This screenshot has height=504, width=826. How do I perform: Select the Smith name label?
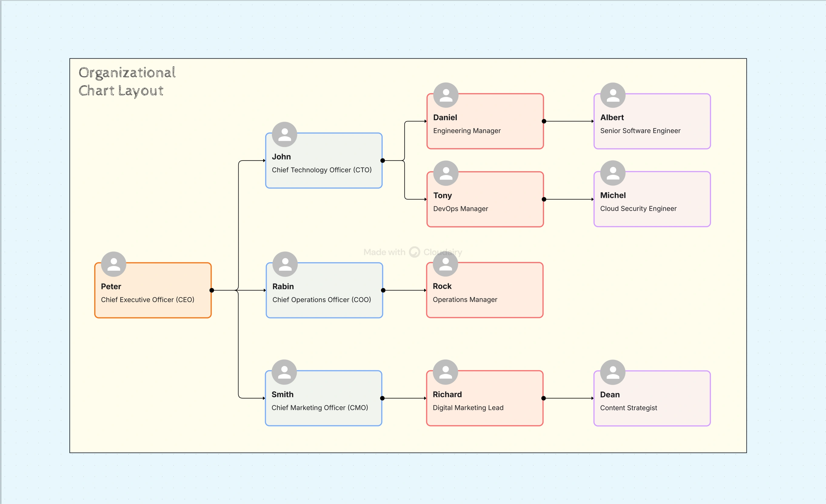283,394
